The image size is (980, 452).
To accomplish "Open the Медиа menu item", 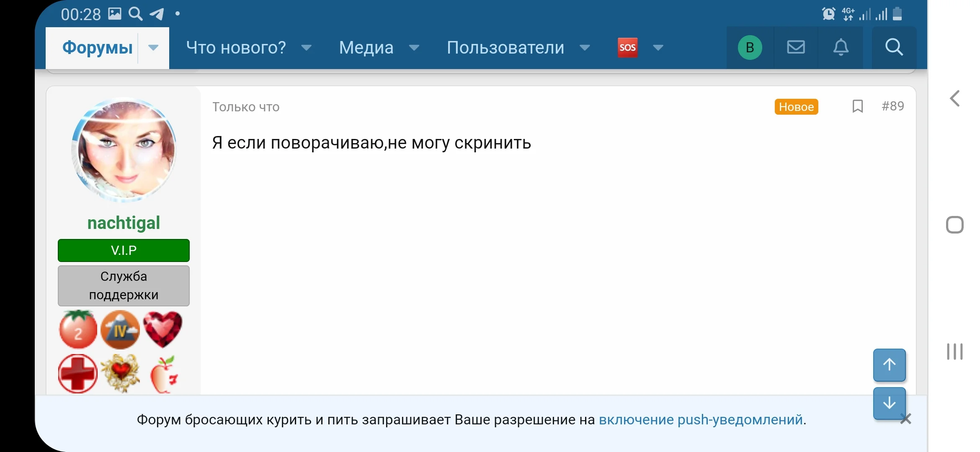I will click(366, 48).
